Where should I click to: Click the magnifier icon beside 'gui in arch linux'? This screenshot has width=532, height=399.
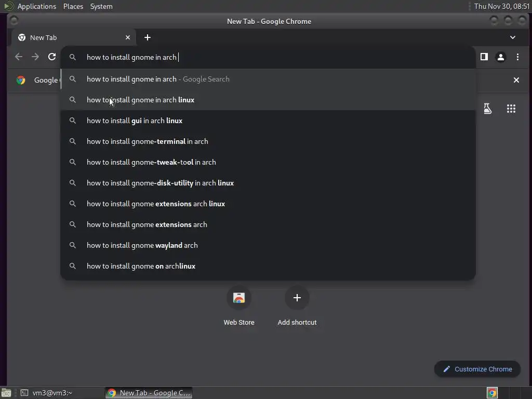coord(73,121)
